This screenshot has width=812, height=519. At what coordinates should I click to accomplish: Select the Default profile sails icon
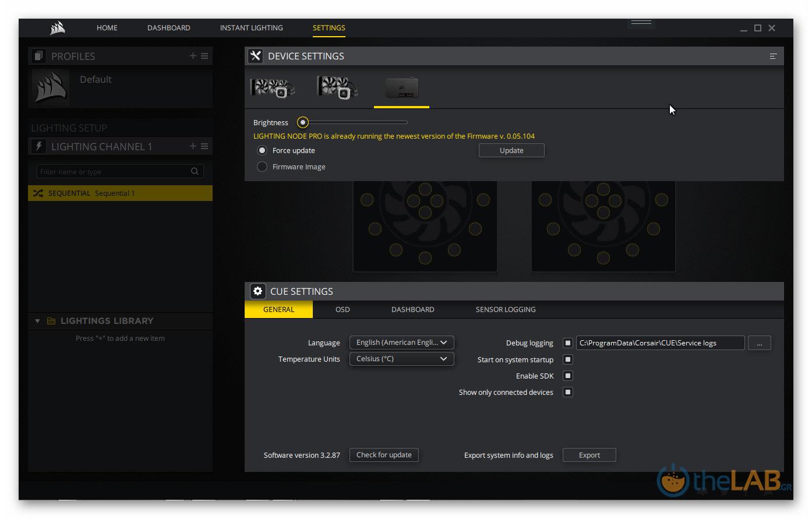[50, 87]
